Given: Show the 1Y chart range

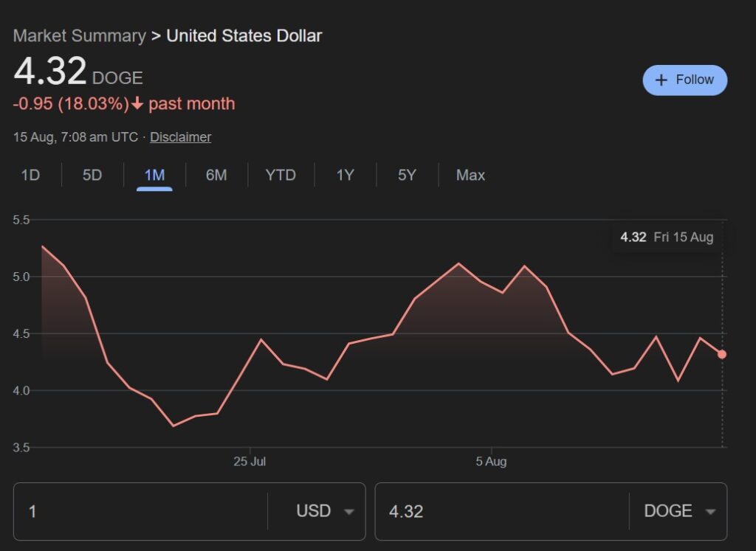Looking at the screenshot, I should pyautogui.click(x=346, y=175).
